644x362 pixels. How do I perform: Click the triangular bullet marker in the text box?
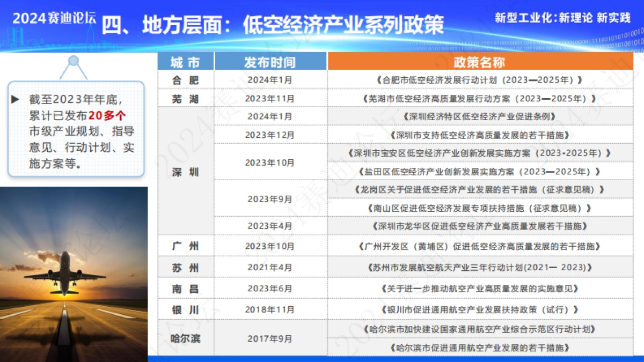tap(15, 99)
